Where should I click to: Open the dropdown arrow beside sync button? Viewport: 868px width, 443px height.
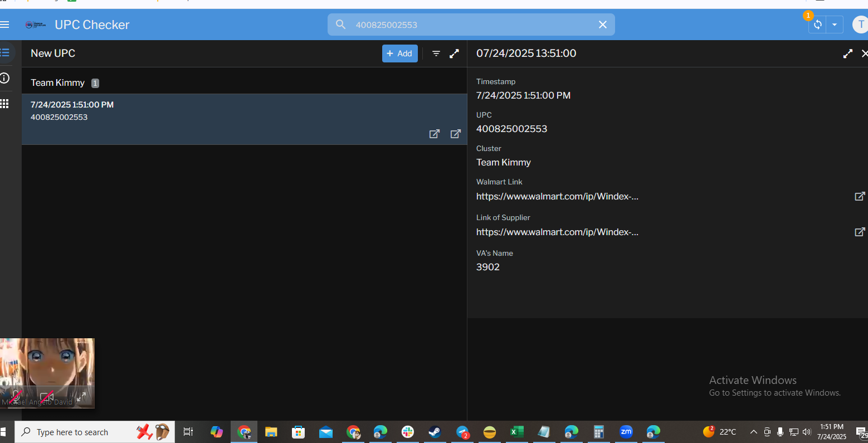pyautogui.click(x=834, y=25)
